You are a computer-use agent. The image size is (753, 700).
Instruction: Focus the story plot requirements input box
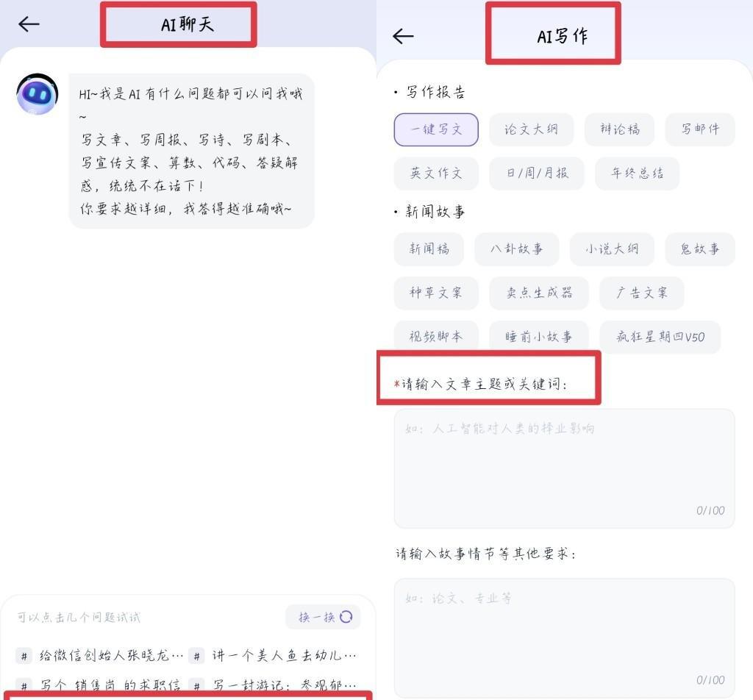click(x=564, y=638)
